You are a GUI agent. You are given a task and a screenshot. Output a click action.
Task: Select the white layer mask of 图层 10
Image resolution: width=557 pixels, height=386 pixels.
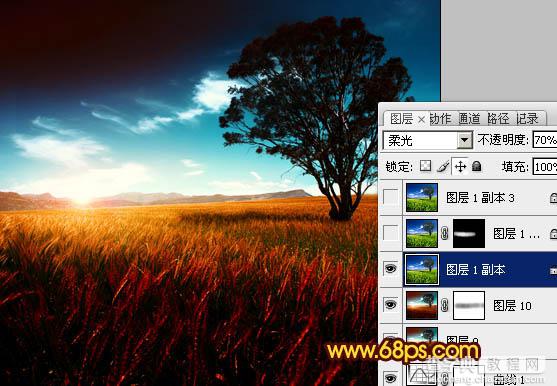tap(469, 305)
